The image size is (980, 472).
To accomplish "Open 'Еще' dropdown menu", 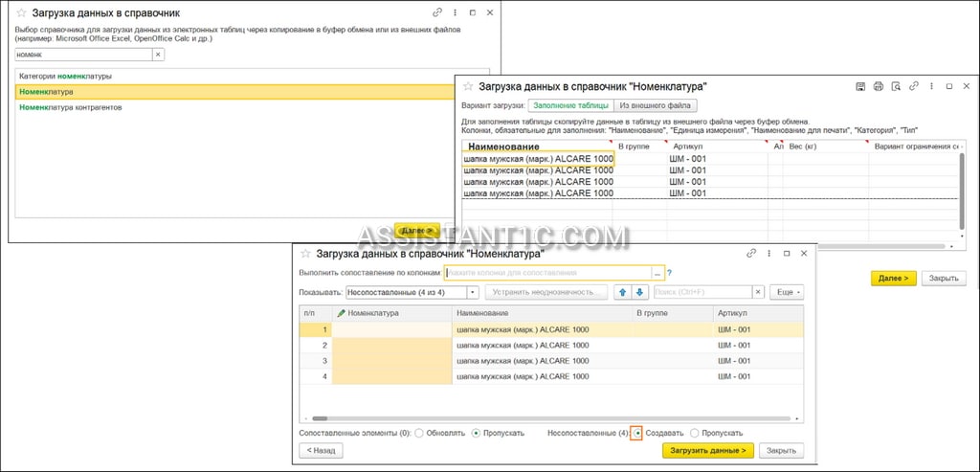I will (x=787, y=293).
